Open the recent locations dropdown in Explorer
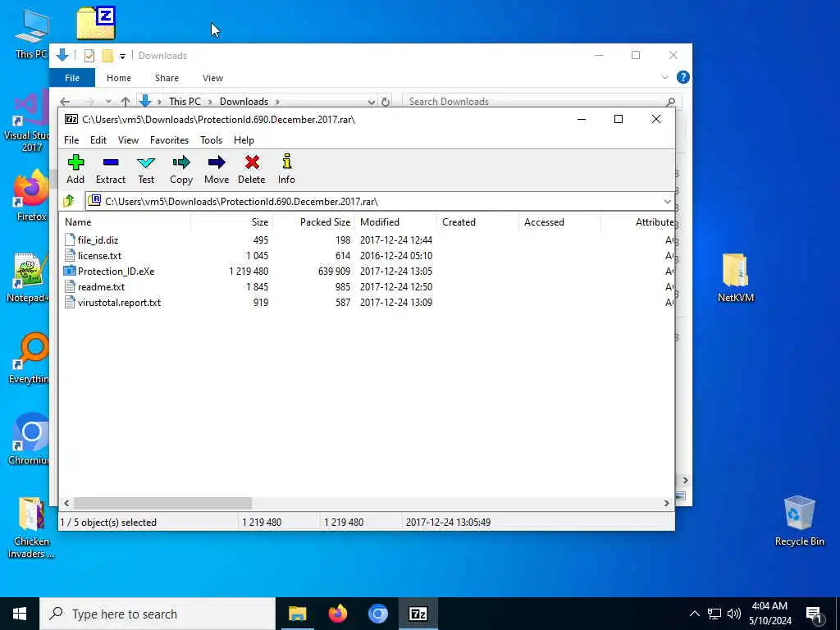This screenshot has width=840, height=630. coord(108,101)
